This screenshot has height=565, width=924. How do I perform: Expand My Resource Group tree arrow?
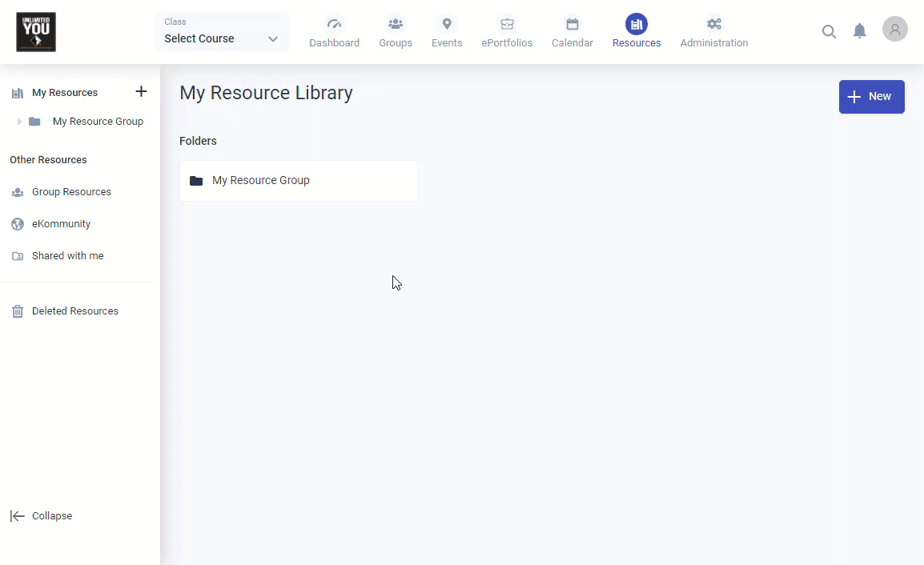click(x=19, y=122)
